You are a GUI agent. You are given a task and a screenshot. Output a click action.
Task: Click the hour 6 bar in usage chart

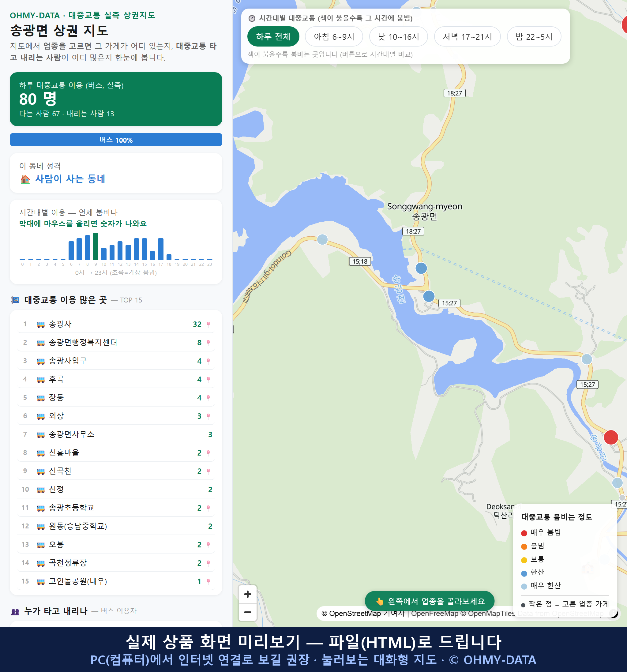pos(71,250)
